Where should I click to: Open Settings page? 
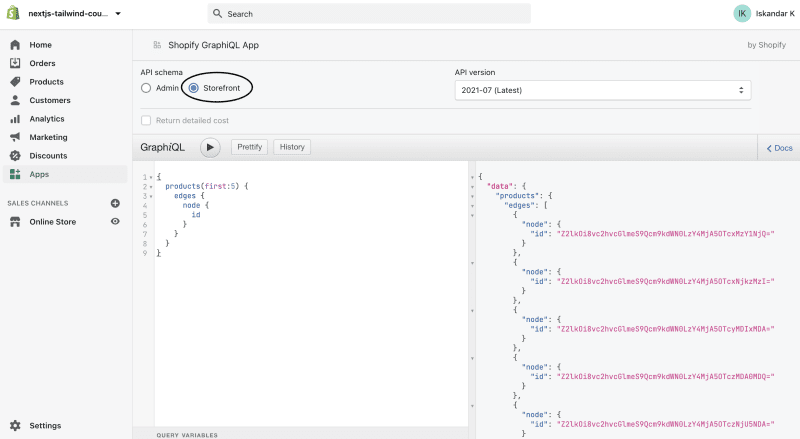coord(45,426)
